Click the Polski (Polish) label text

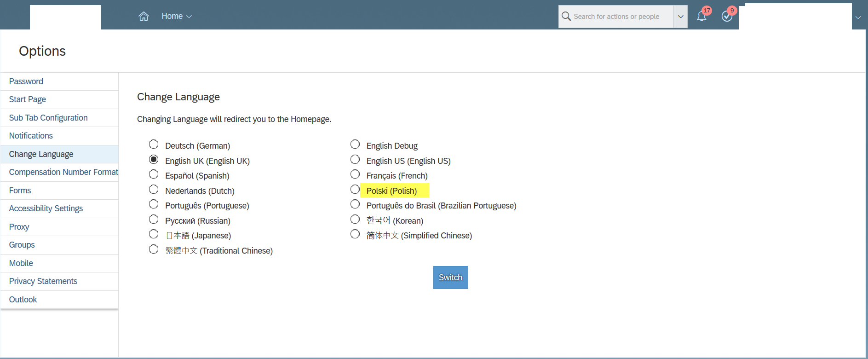coord(391,191)
